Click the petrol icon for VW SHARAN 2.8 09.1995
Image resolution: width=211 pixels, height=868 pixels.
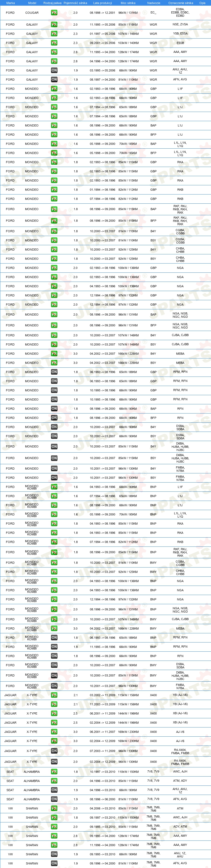click(x=54, y=836)
